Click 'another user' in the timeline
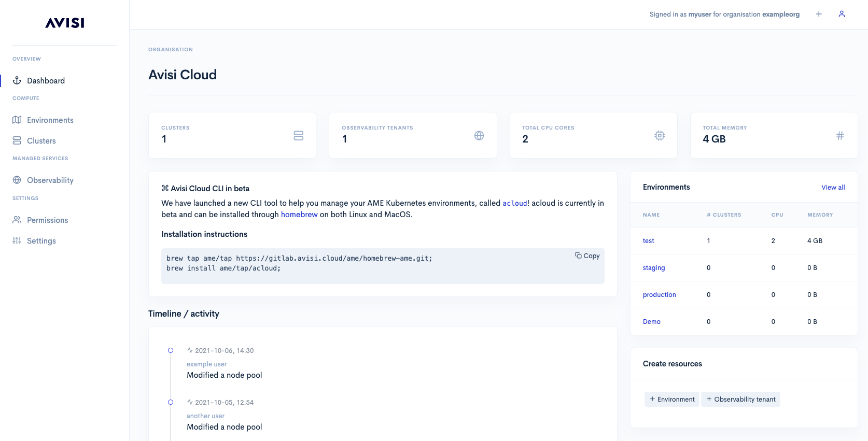This screenshot has width=868, height=441. 205,416
